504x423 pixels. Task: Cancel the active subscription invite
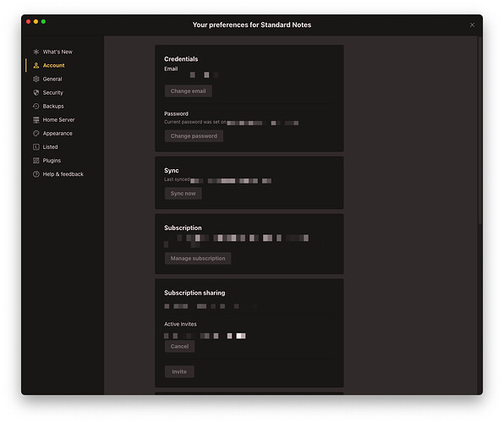tap(179, 347)
